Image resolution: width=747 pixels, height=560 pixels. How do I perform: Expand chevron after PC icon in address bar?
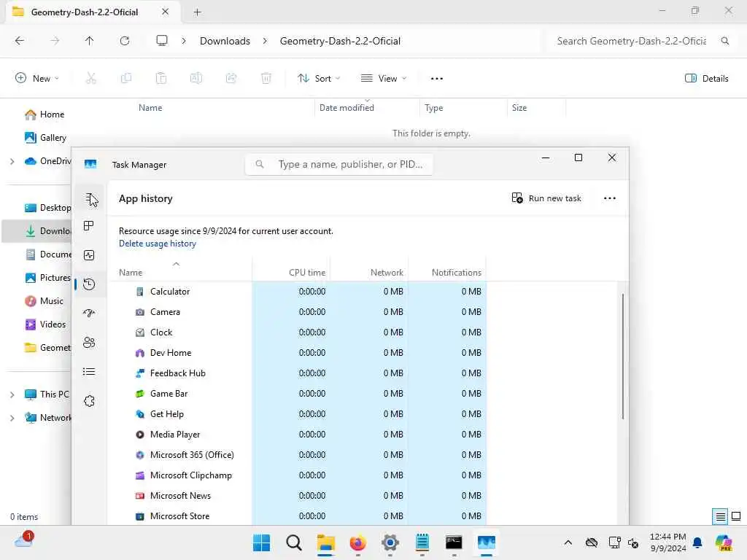[x=184, y=41]
